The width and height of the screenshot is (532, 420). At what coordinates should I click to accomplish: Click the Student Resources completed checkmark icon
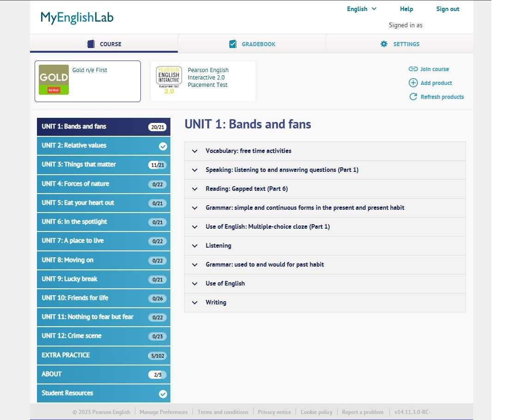point(163,394)
